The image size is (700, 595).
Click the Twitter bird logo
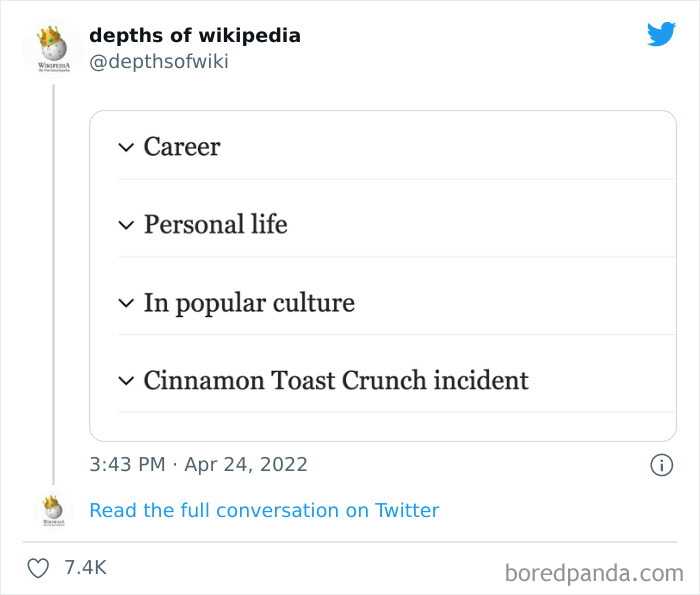pyautogui.click(x=661, y=35)
